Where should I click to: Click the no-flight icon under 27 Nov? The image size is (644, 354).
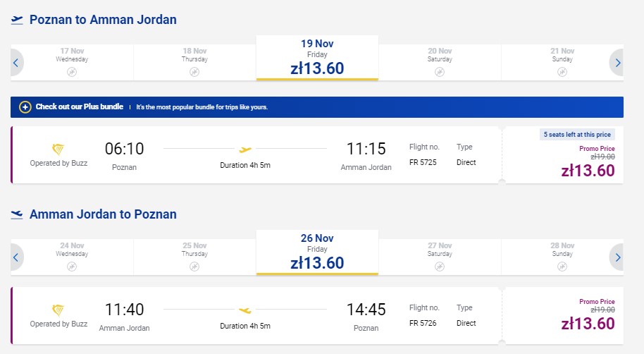pyautogui.click(x=440, y=267)
